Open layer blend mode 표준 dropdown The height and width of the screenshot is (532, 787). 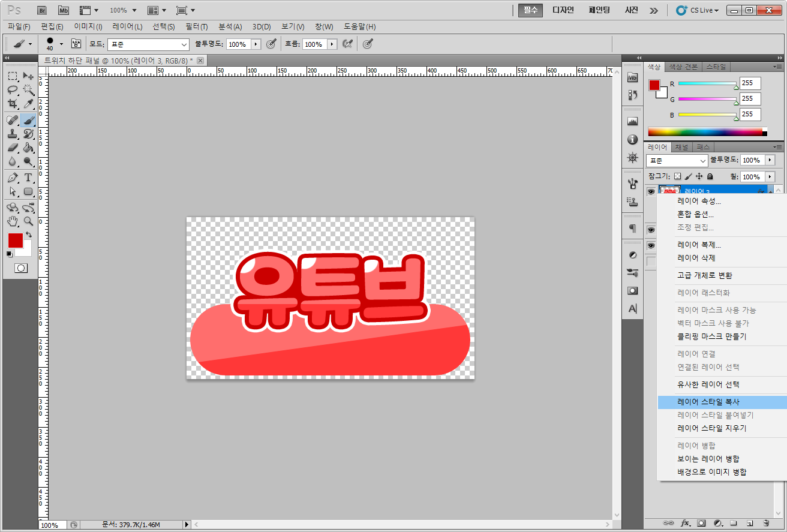[x=677, y=161]
